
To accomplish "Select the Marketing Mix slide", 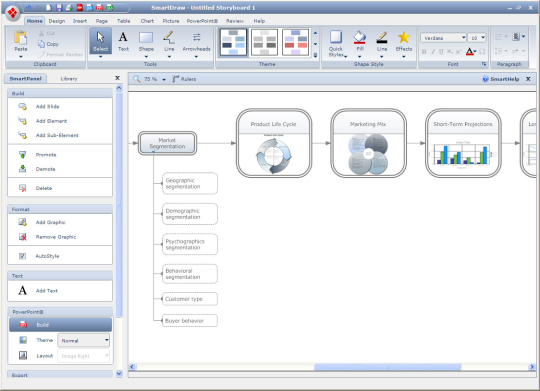I will (368, 143).
